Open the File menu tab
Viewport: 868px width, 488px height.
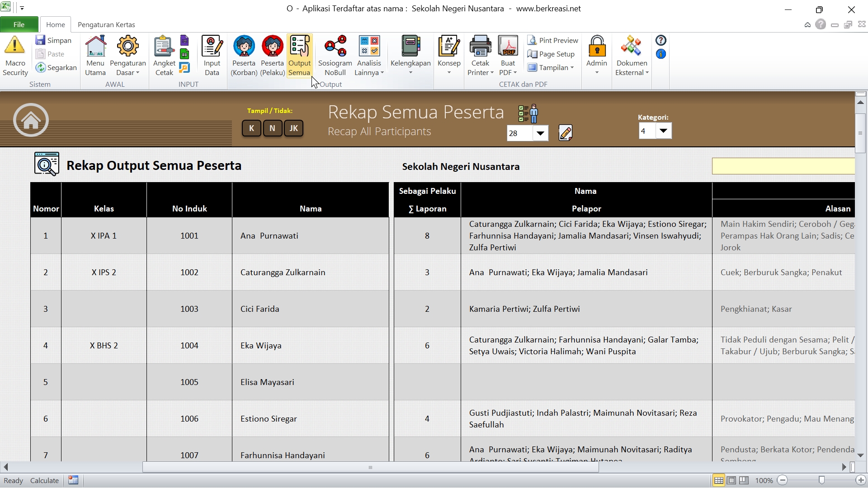[x=19, y=24]
